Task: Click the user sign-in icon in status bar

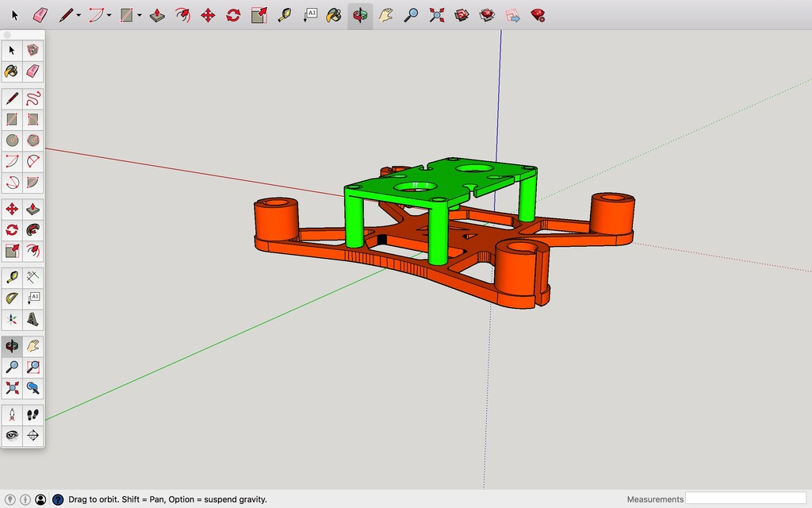Action: pyautogui.click(x=40, y=499)
